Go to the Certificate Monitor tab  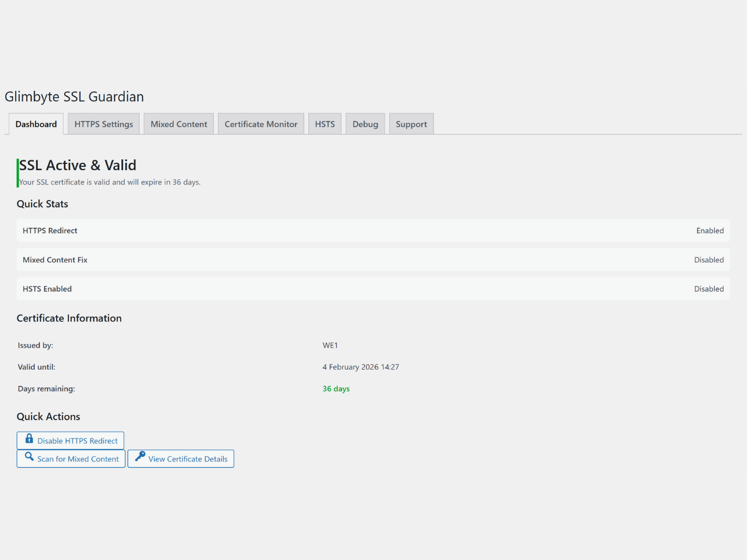261,124
